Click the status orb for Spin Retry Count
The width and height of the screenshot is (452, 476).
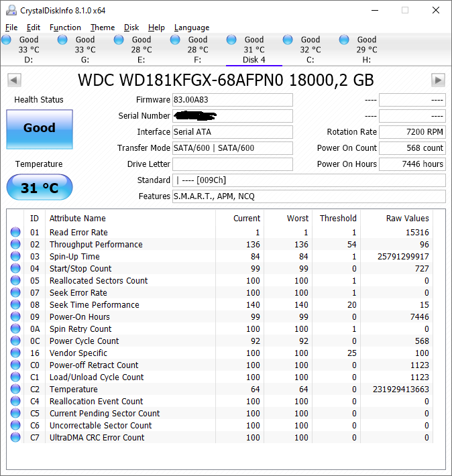coord(15,329)
